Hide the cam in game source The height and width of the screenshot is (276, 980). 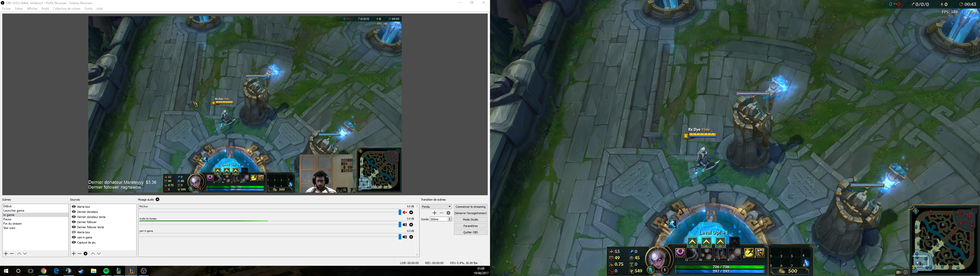coord(74,237)
